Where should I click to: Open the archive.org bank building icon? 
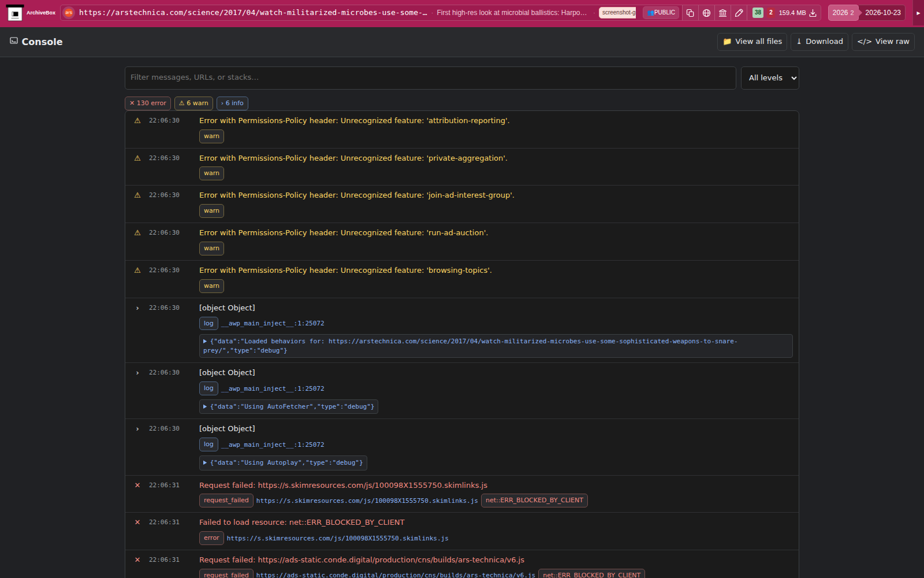[x=722, y=13]
